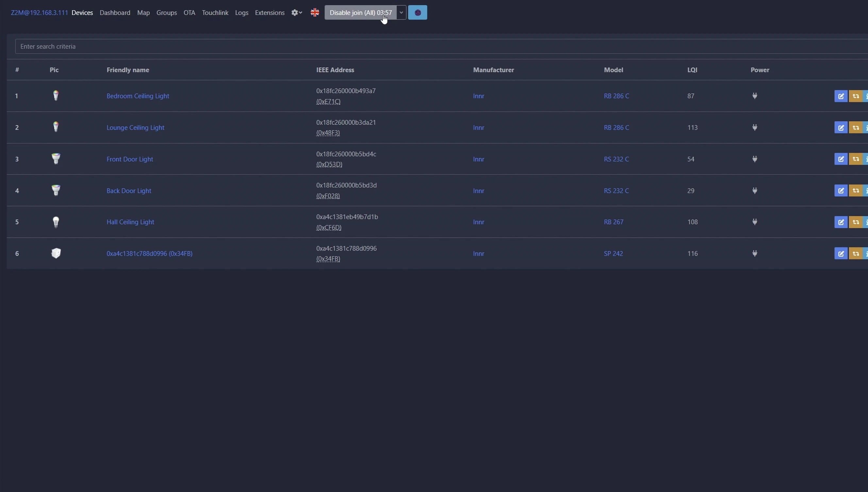Click mains power icon for Back Door Light
This screenshot has height=492, width=868.
755,191
